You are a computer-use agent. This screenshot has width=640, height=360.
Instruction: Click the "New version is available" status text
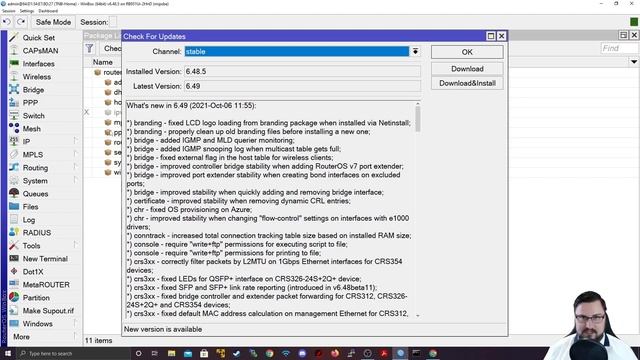[163, 329]
